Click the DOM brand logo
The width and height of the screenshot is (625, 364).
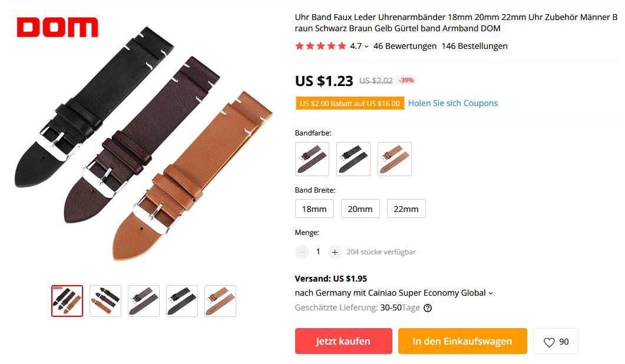point(57,28)
